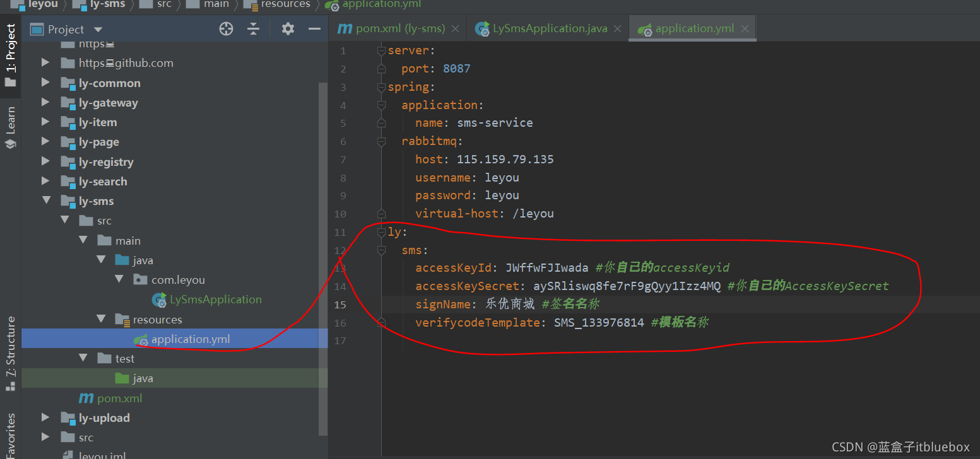980x459 pixels.
Task: Click leyou in the breadcrumb path
Action: pos(44,4)
